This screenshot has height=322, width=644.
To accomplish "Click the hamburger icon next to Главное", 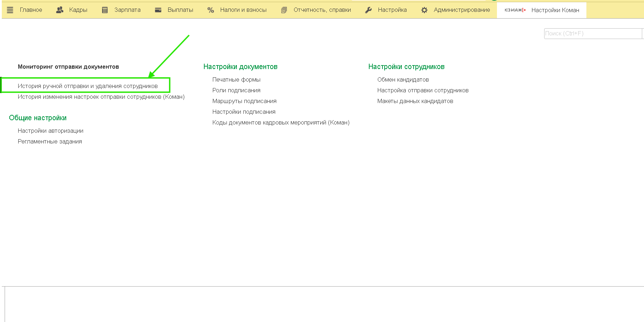I will pos(10,10).
